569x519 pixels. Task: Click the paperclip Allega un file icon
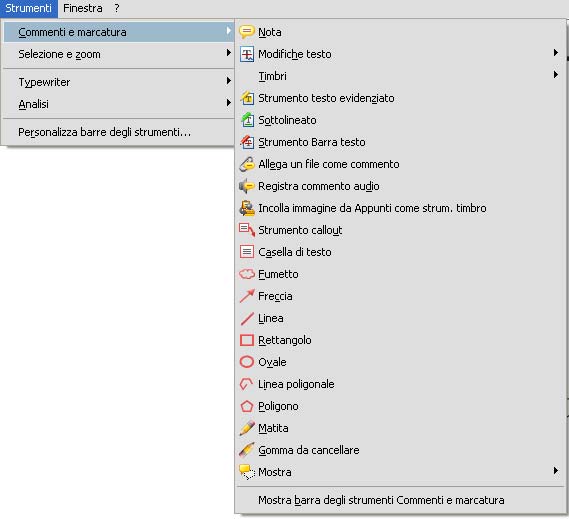click(x=247, y=164)
